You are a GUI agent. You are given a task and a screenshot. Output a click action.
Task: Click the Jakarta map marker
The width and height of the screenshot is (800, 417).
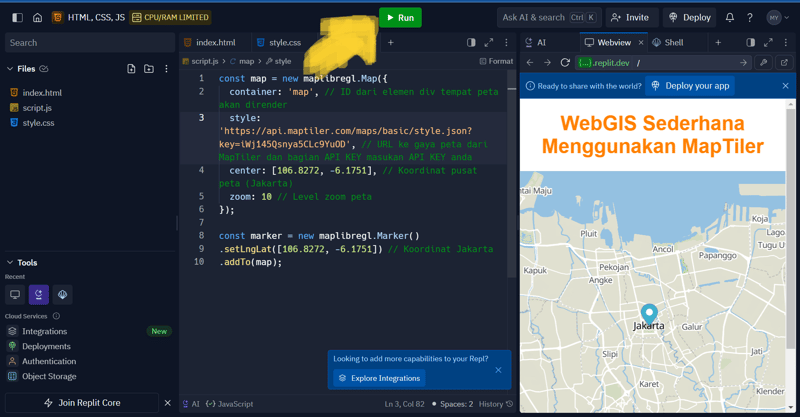649,313
